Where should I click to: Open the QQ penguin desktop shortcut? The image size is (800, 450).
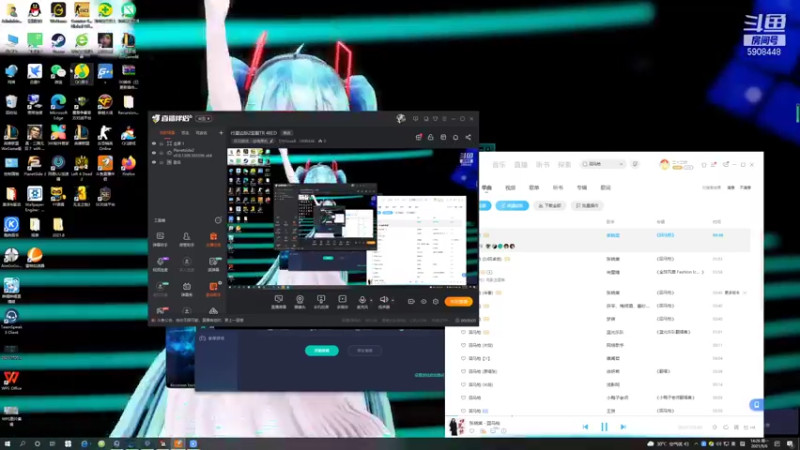pos(35,10)
